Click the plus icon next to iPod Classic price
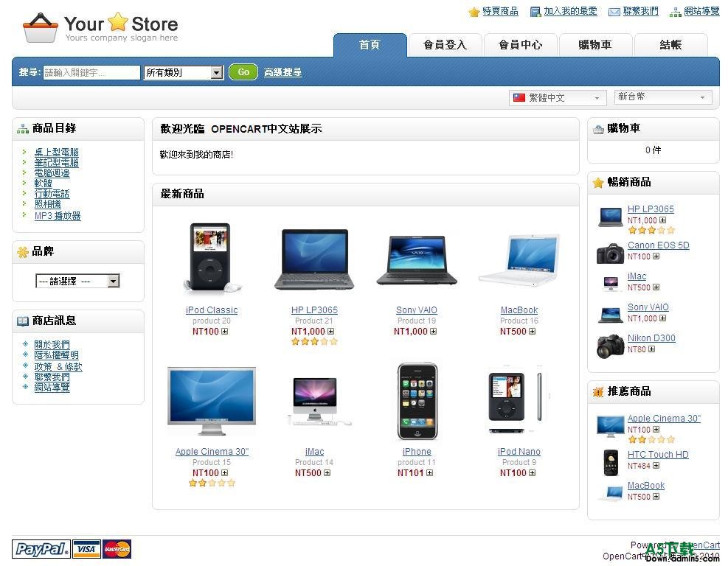 [x=225, y=331]
